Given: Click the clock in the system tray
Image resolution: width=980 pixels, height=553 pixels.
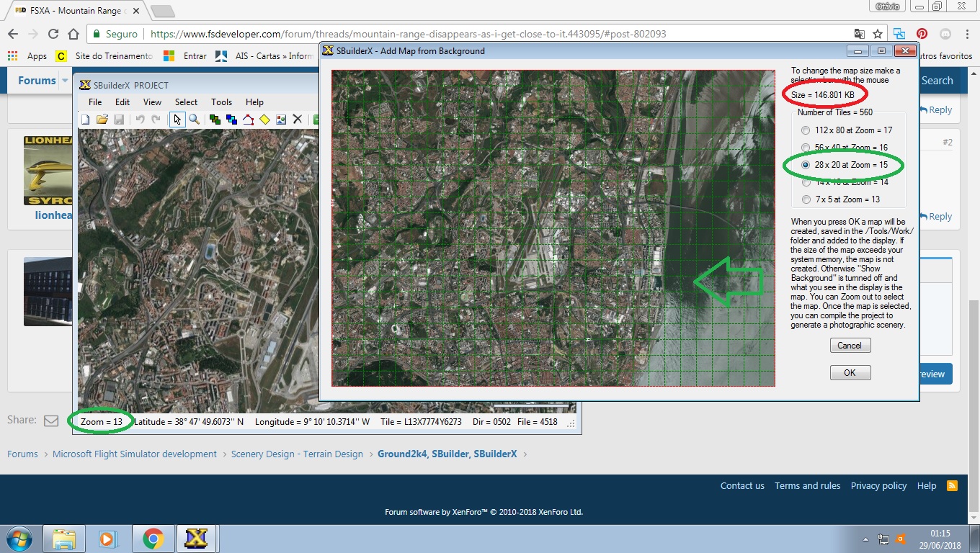Looking at the screenshot, I should pyautogui.click(x=940, y=539).
